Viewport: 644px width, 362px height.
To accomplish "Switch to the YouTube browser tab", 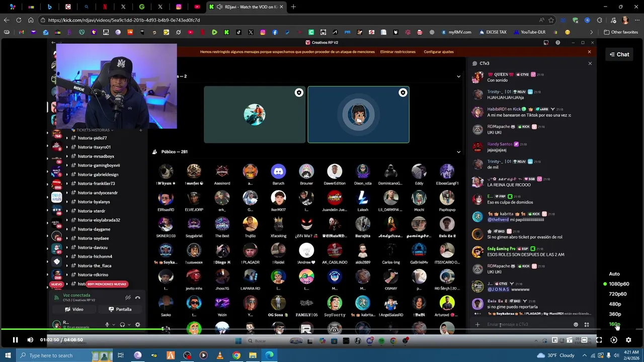I will pos(197,7).
